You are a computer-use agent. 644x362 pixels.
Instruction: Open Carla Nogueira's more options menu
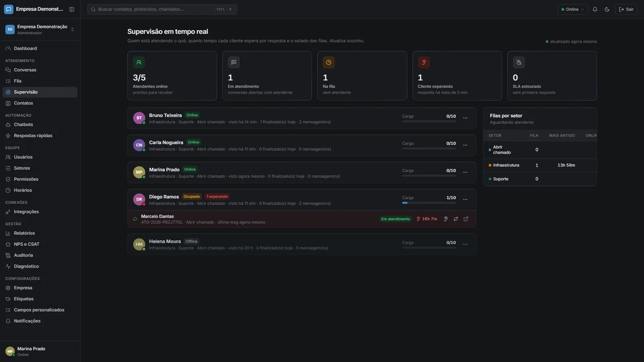465,145
